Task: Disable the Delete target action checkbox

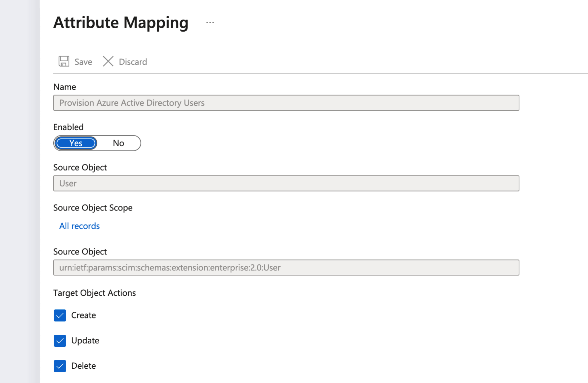Action: click(60, 366)
